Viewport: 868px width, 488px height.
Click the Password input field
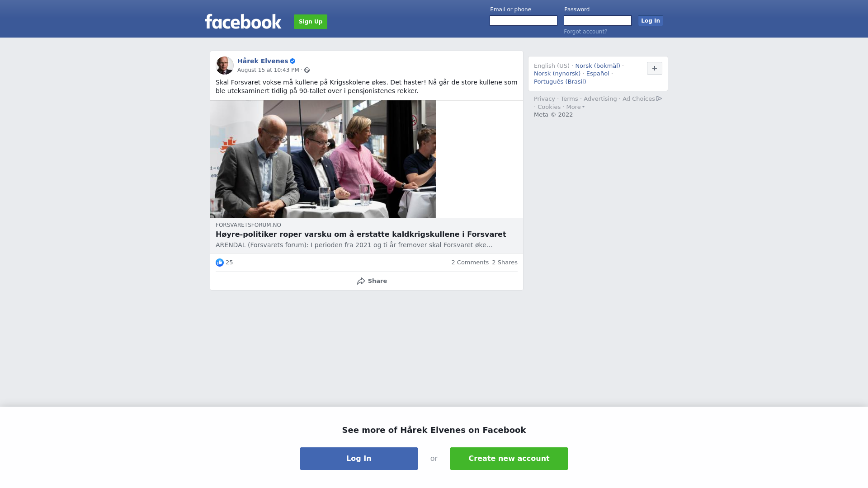[x=598, y=21]
